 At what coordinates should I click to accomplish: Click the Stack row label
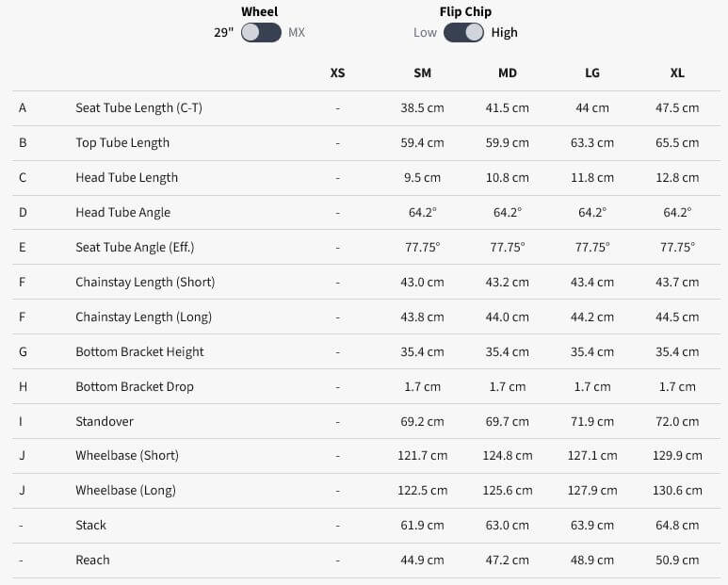coord(90,526)
